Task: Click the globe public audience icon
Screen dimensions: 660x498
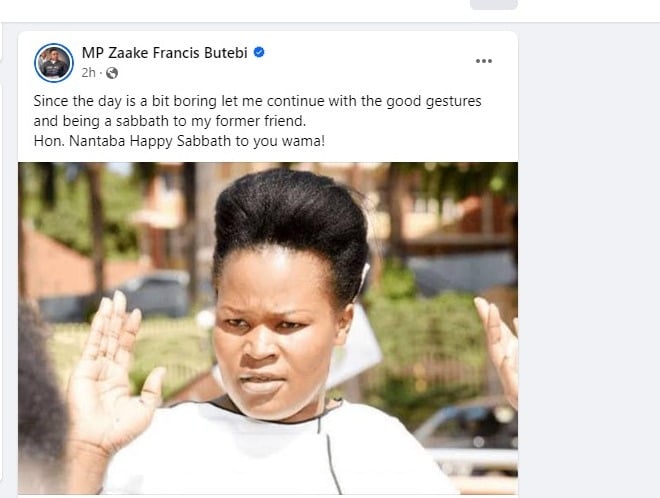Action: coord(112,73)
